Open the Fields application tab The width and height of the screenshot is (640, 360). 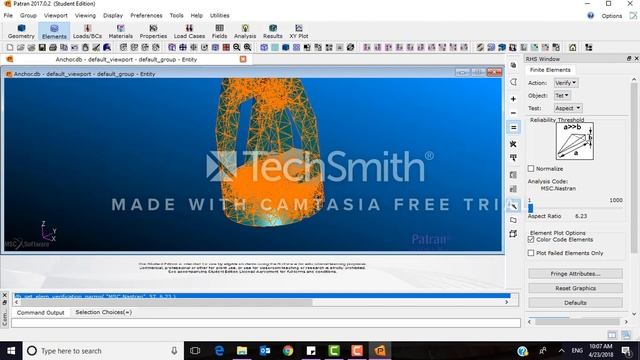click(x=219, y=31)
